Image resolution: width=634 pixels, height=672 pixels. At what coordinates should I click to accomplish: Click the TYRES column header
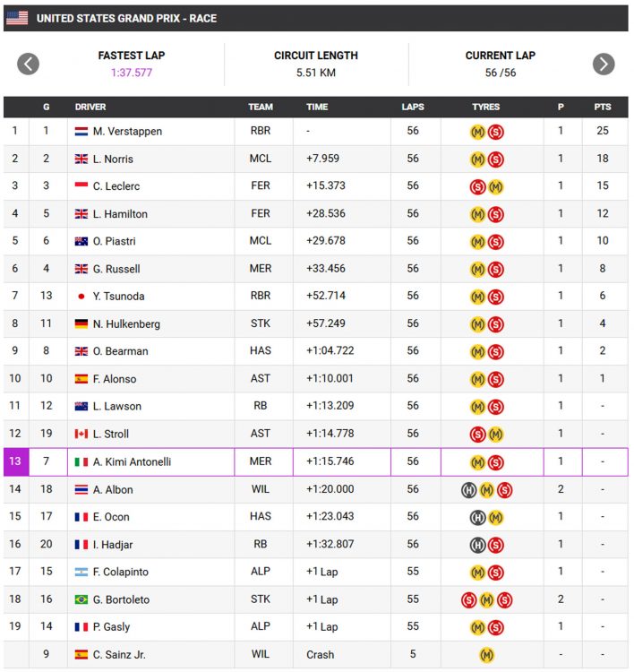pos(486,107)
